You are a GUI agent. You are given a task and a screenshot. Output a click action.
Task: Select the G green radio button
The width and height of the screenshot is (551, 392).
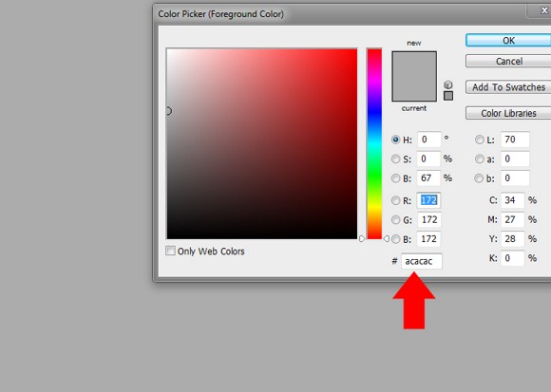(396, 219)
